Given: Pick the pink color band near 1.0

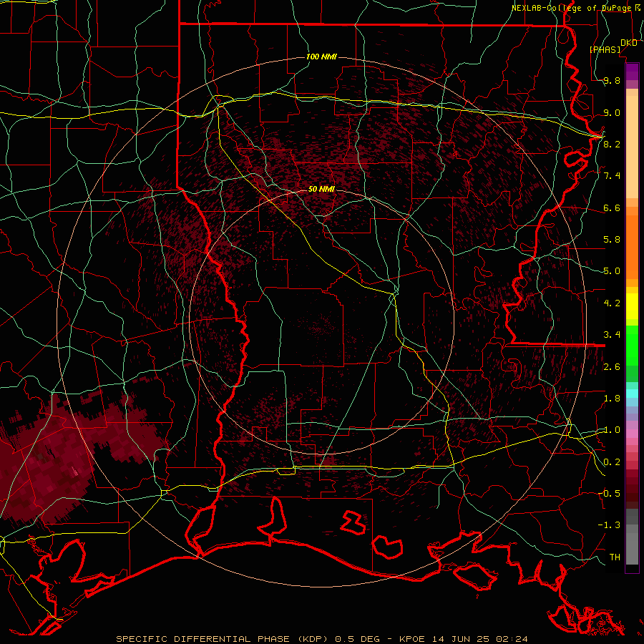Looking at the screenshot, I should click(x=632, y=434).
